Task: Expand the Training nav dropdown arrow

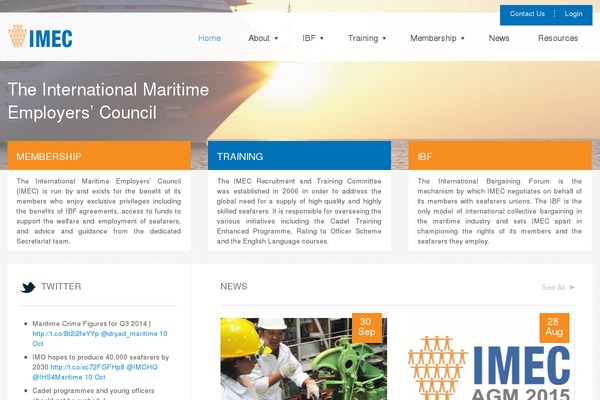Action: pyautogui.click(x=384, y=38)
